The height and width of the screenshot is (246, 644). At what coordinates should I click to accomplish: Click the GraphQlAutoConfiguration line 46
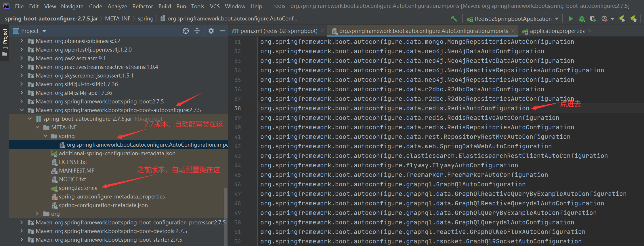(x=393, y=184)
